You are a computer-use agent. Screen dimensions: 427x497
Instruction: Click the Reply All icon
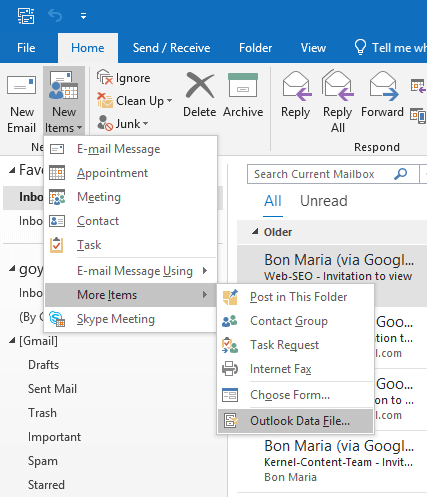click(338, 85)
